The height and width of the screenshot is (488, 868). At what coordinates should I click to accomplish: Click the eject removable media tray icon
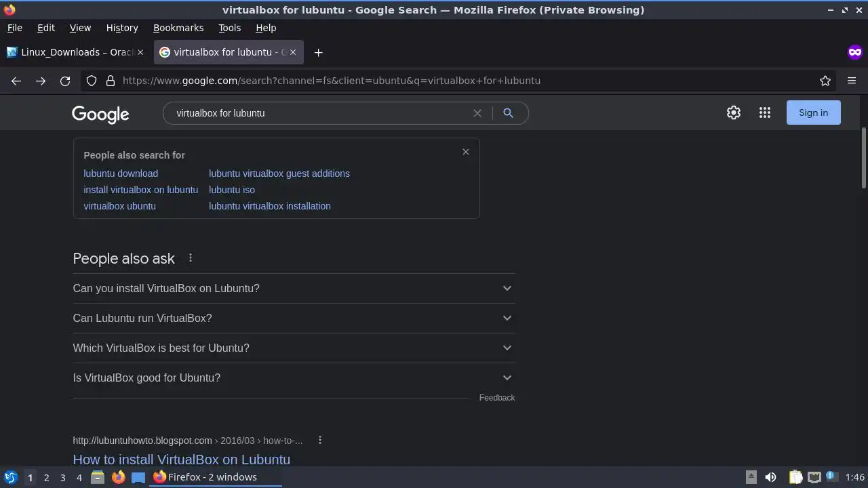pyautogui.click(x=751, y=477)
